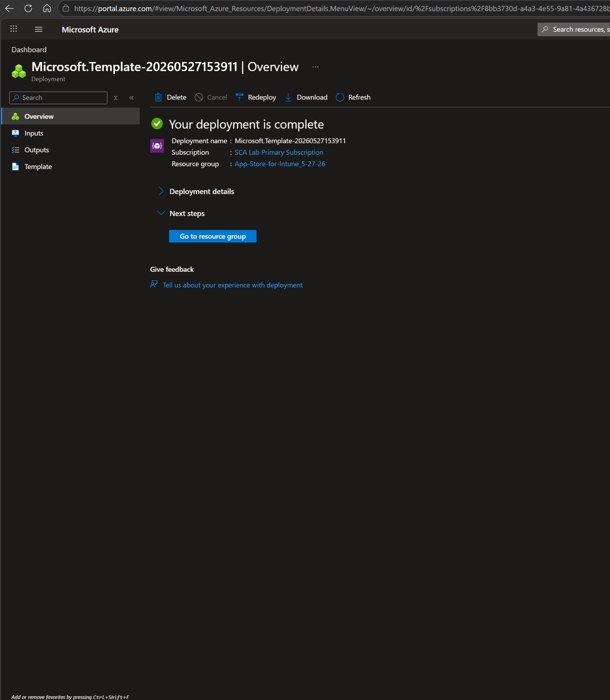The image size is (610, 700).
Task: View site security lock info
Action: pos(66,8)
